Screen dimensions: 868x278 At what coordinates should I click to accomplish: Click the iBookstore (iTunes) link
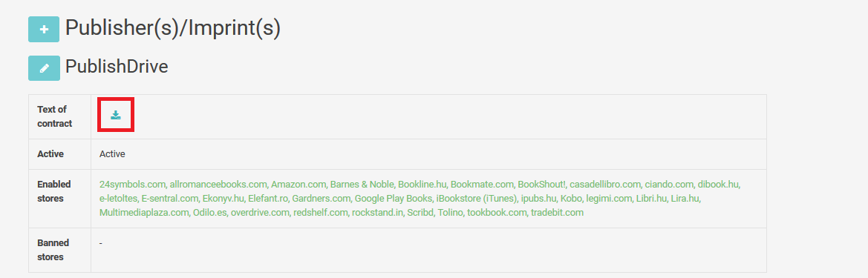pyautogui.click(x=476, y=199)
